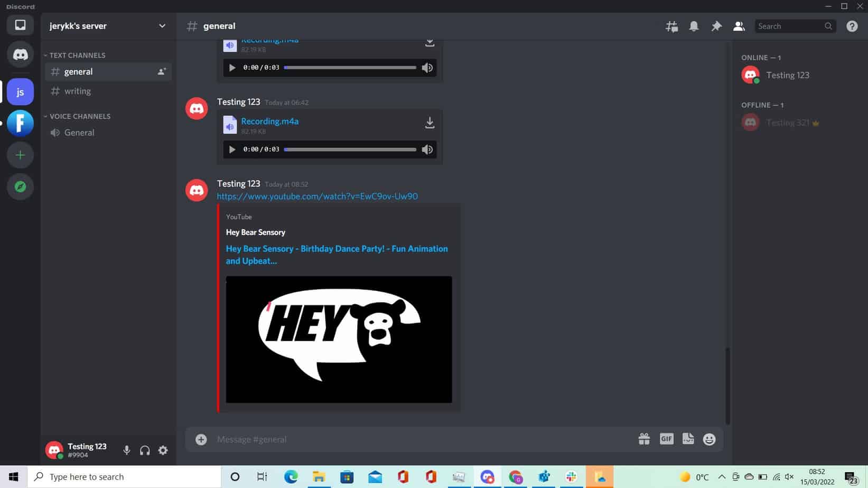Click the 'Today at 08:52' timestamp
868x488 pixels.
pos(286,184)
